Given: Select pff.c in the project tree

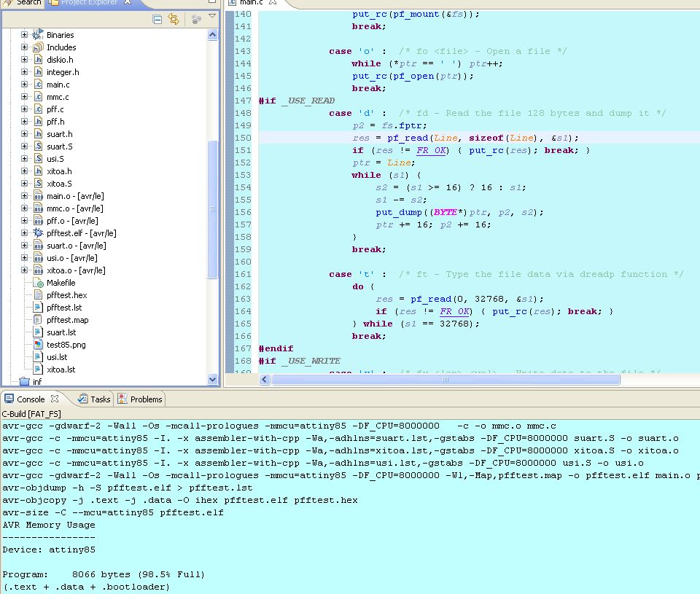Looking at the screenshot, I should click(55, 109).
